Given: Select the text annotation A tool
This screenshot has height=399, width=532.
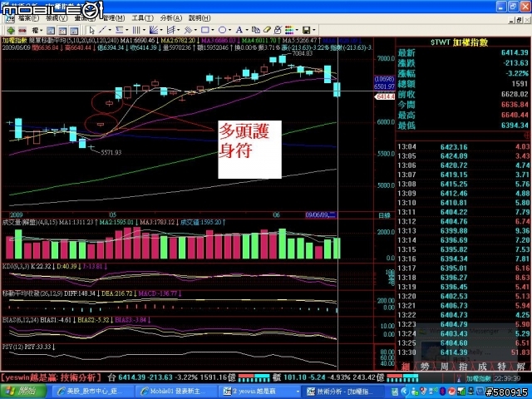Looking at the screenshot, I should (x=239, y=30).
